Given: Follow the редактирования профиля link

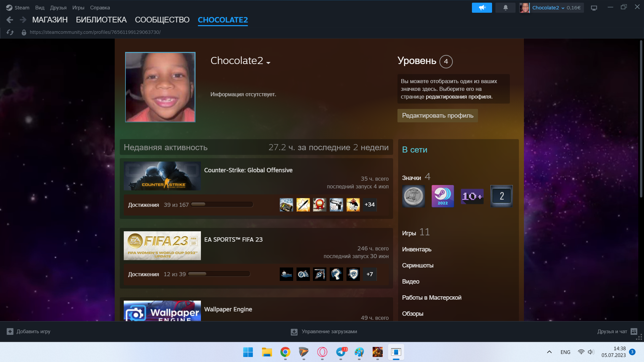Looking at the screenshot, I should click(459, 97).
